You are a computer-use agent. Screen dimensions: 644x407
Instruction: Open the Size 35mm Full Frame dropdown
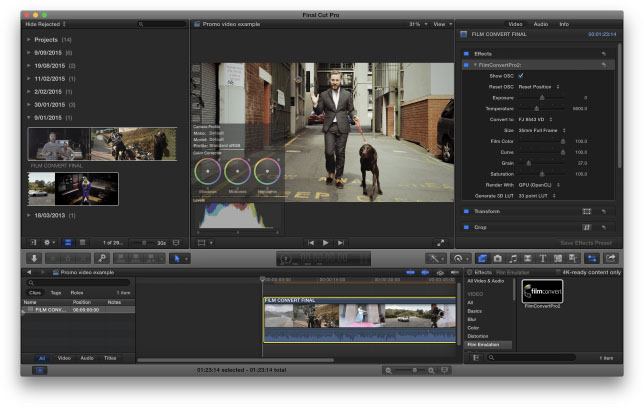click(542, 130)
